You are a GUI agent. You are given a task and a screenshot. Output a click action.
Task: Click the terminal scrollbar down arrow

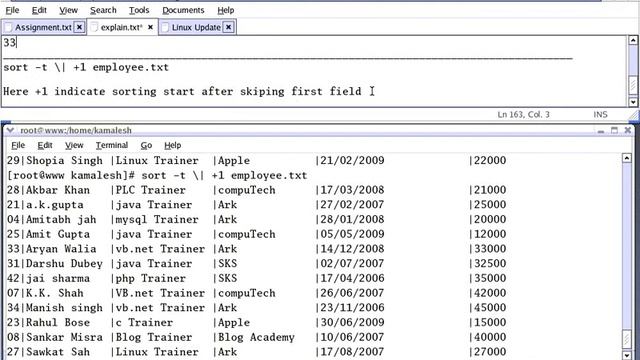click(x=627, y=355)
